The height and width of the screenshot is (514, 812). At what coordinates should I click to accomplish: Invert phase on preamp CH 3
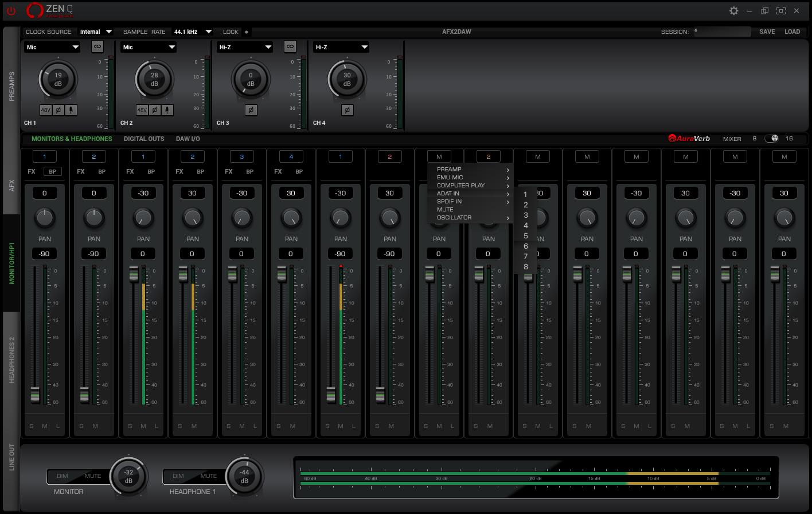(x=251, y=110)
